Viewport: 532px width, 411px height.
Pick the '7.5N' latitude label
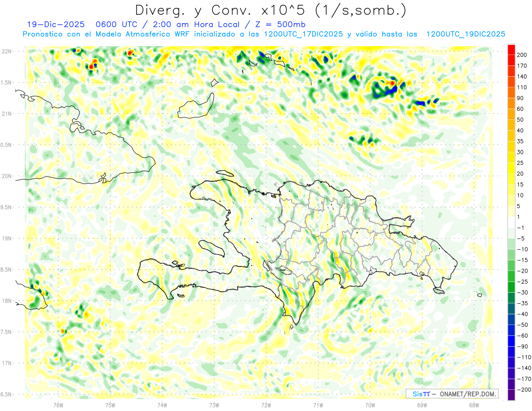(x=7, y=332)
